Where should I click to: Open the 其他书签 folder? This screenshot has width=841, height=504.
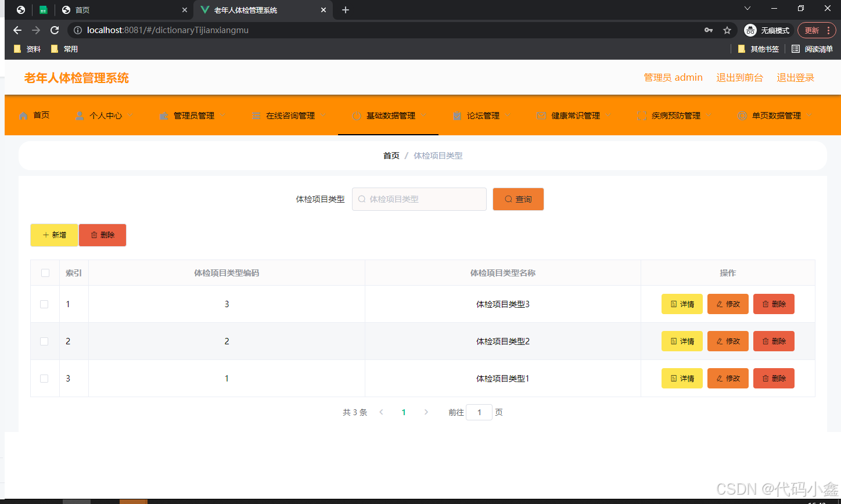tap(758, 49)
